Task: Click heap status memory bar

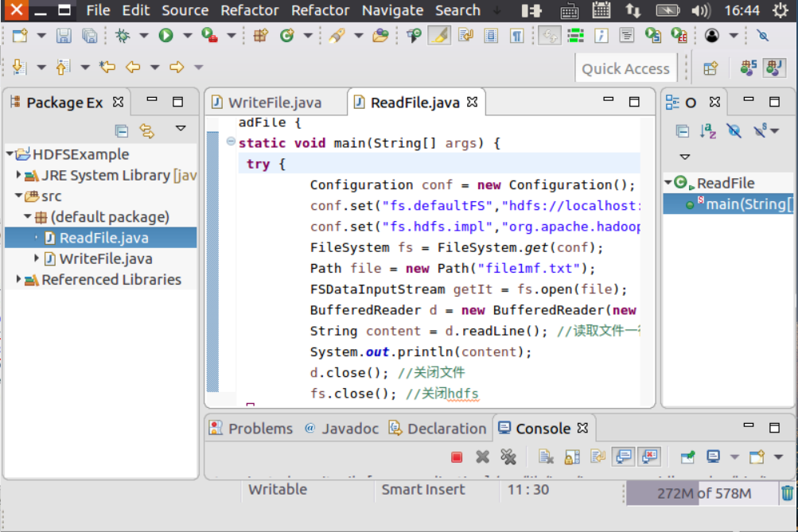Action: [x=703, y=493]
